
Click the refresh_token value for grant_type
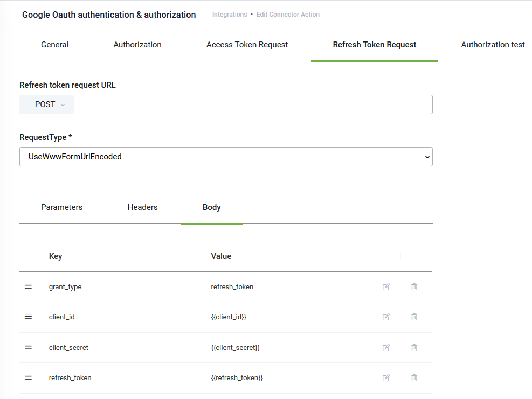point(232,287)
